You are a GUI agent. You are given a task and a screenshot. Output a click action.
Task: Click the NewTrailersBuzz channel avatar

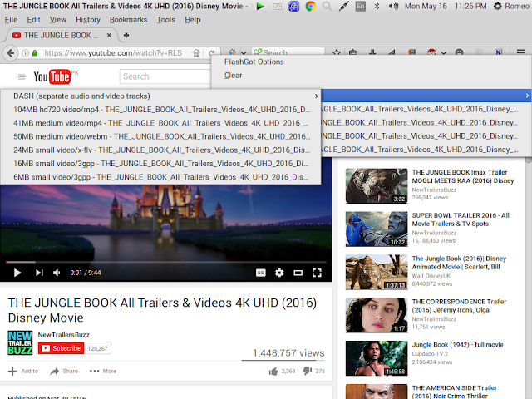click(20, 342)
